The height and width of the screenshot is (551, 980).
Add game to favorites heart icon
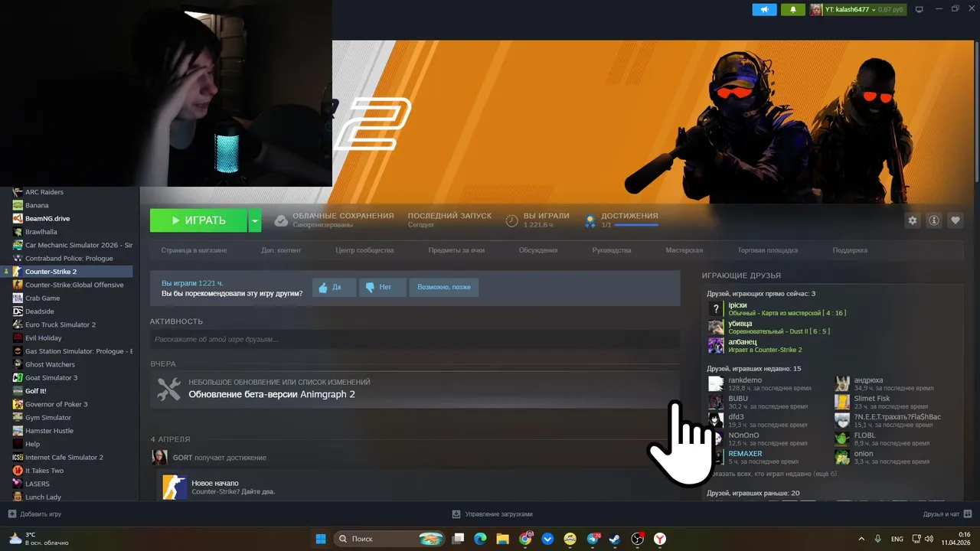coord(955,220)
